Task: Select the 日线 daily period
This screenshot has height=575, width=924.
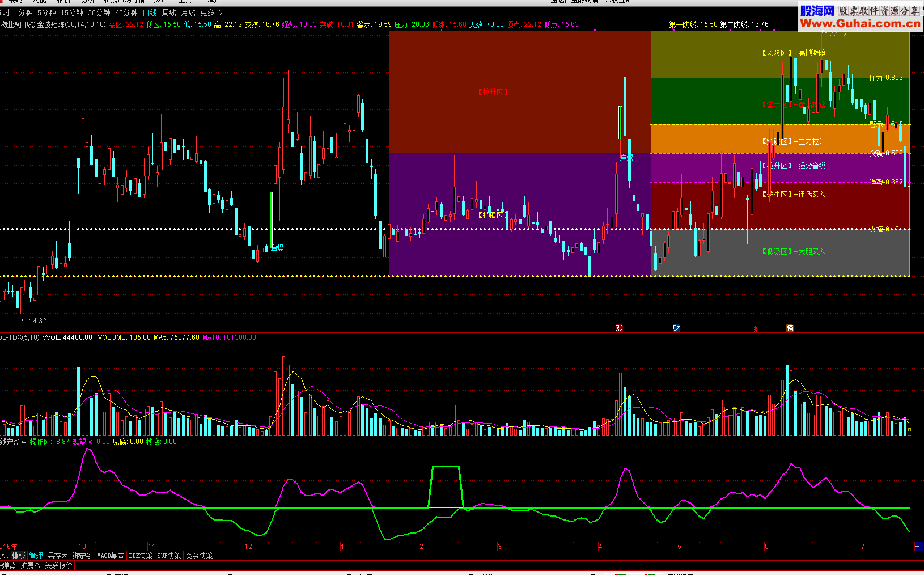Action: [x=150, y=12]
